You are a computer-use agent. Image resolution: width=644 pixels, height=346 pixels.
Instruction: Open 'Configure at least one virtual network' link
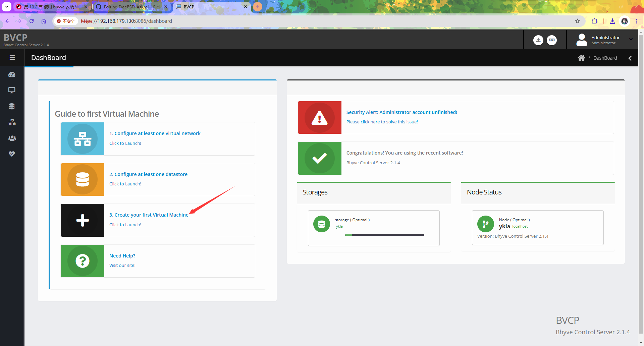155,133
